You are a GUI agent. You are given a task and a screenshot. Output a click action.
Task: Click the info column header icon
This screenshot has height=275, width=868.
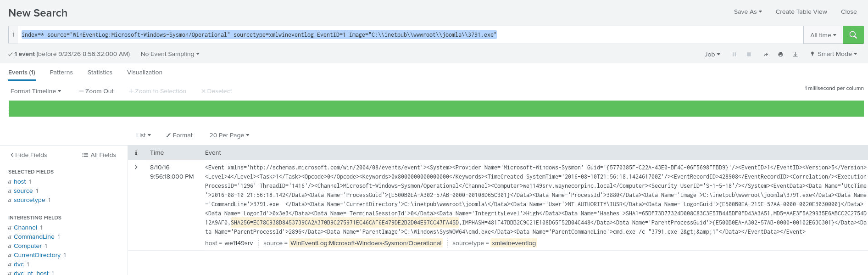(136, 152)
